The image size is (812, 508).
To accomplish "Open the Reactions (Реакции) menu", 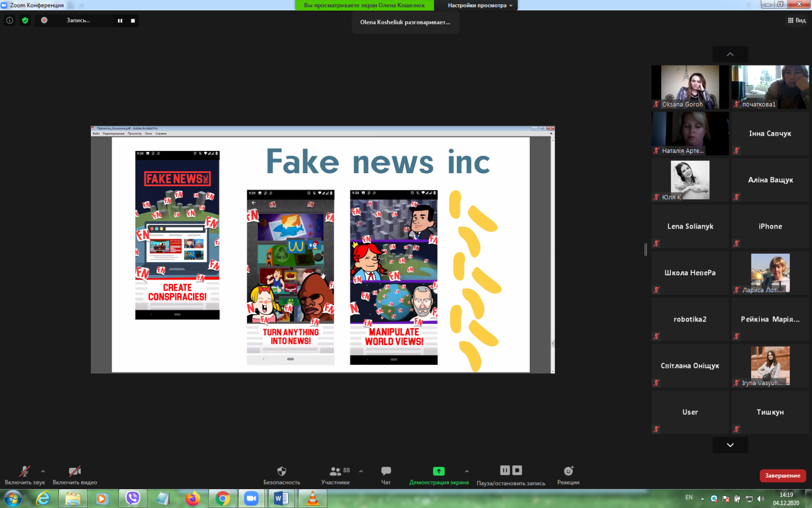I will pyautogui.click(x=568, y=471).
